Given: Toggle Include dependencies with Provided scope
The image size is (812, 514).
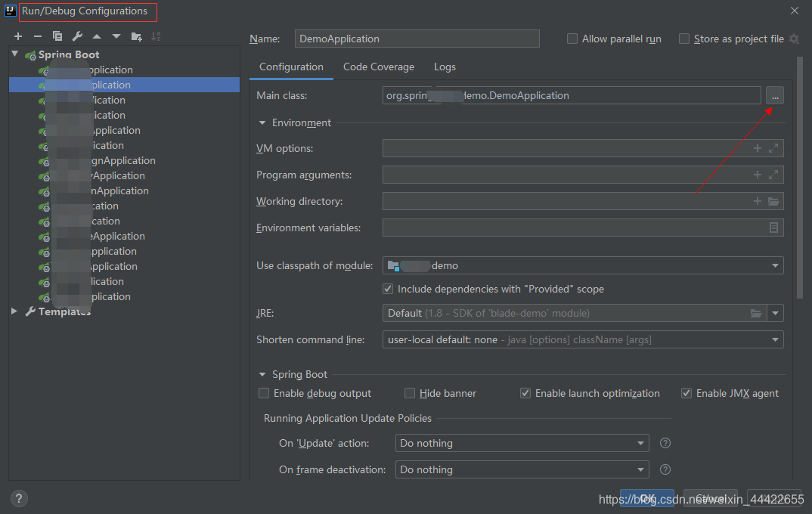Looking at the screenshot, I should (388, 289).
